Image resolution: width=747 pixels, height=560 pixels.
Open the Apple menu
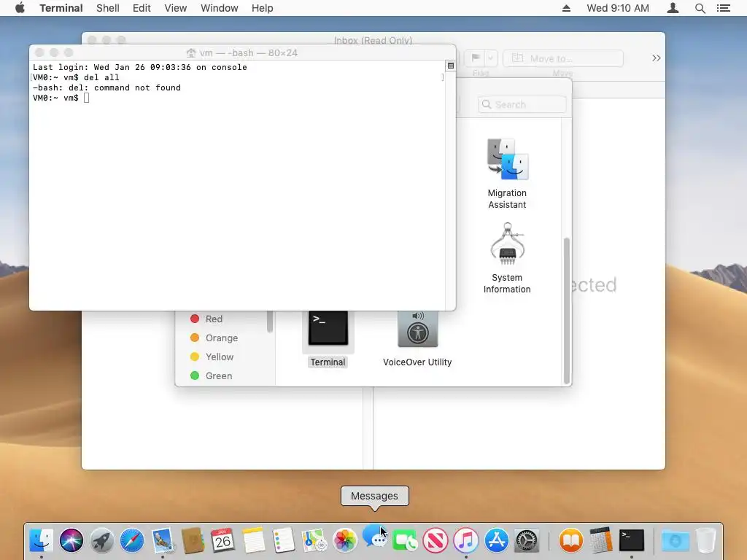[x=20, y=8]
